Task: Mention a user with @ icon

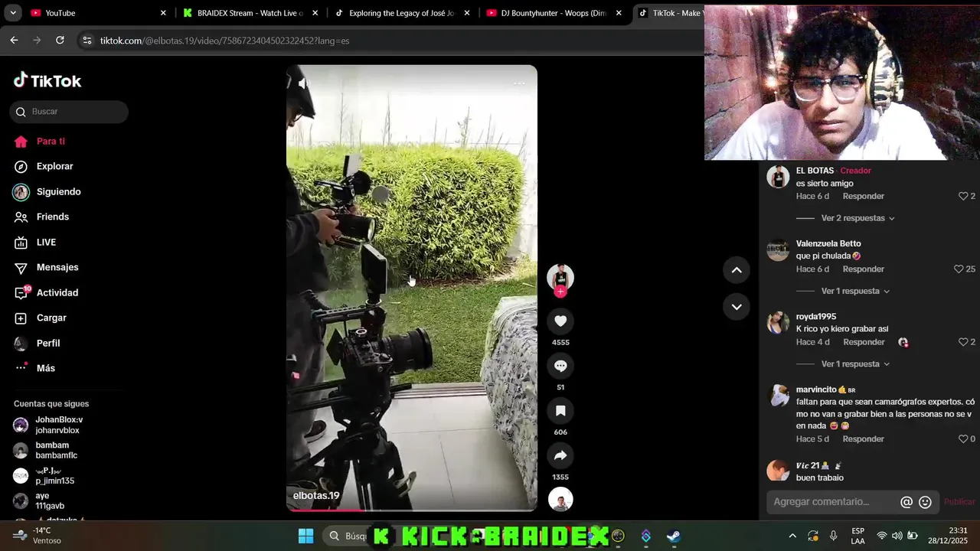Action: click(x=906, y=502)
